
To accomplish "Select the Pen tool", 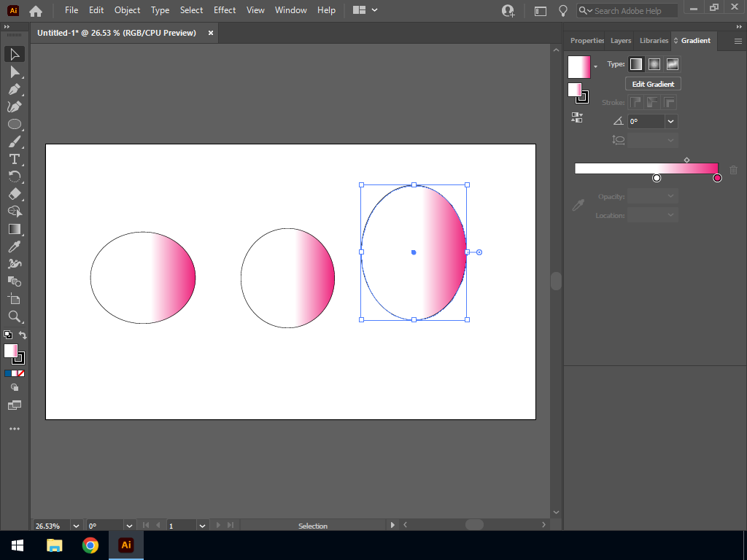I will 14,89.
